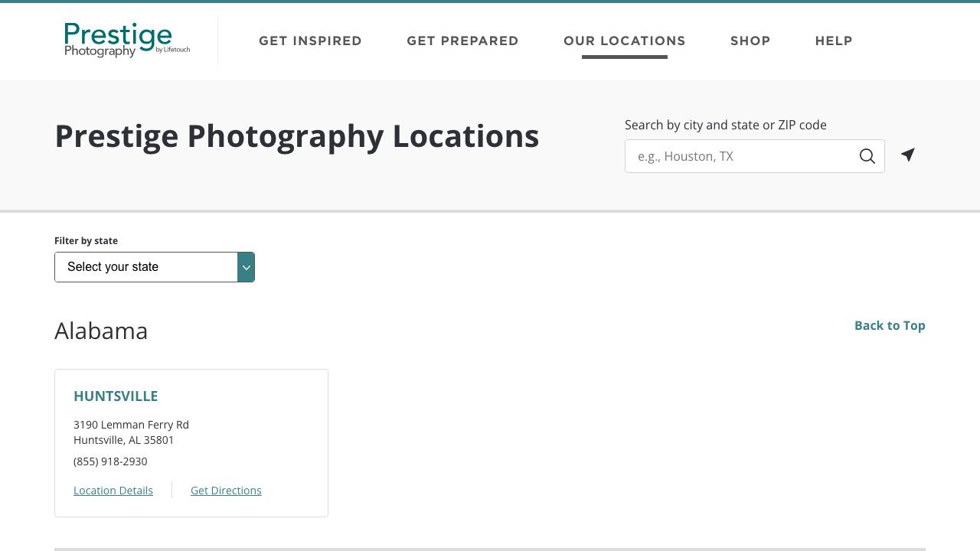980x551 pixels.
Task: Go to Our Locations tab
Action: point(624,41)
